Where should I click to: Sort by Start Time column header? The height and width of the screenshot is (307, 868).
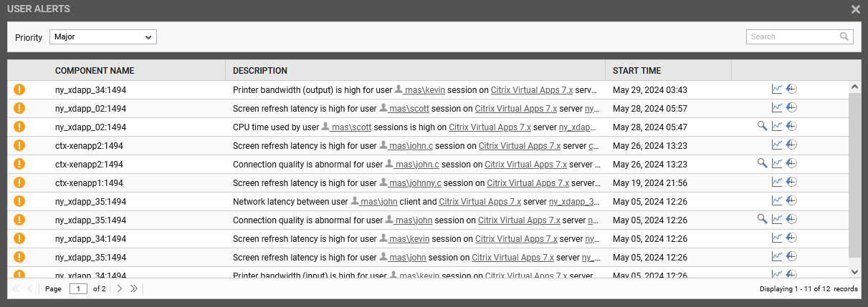(636, 71)
